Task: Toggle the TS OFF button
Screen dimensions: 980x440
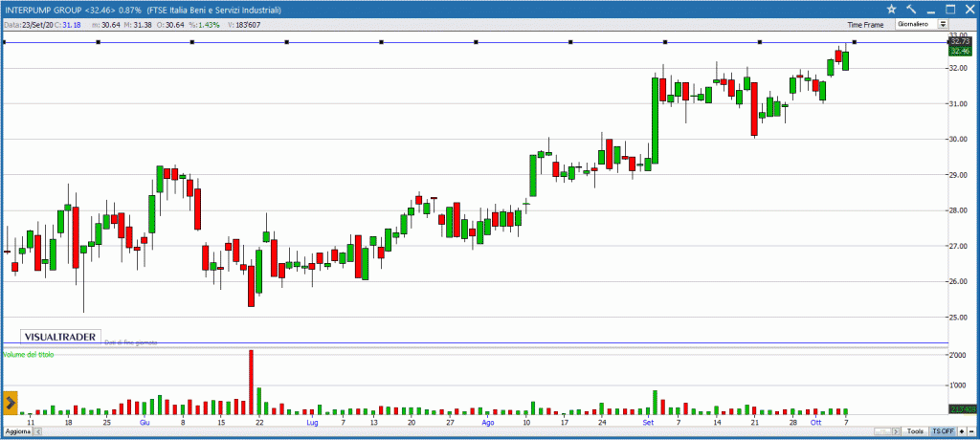Action: pyautogui.click(x=943, y=432)
